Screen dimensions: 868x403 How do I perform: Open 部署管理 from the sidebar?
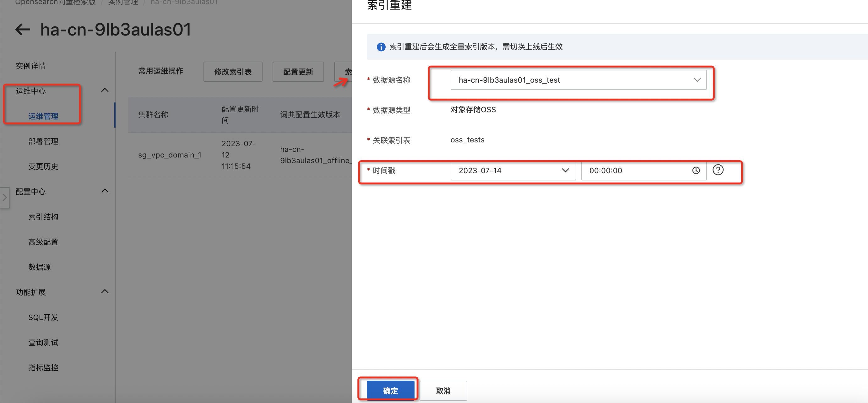pyautogui.click(x=43, y=141)
